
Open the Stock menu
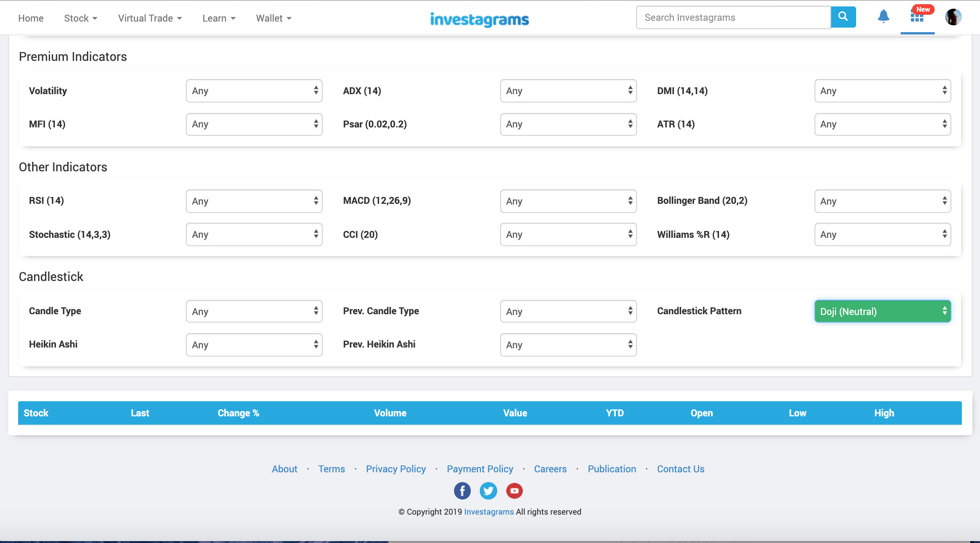[80, 18]
